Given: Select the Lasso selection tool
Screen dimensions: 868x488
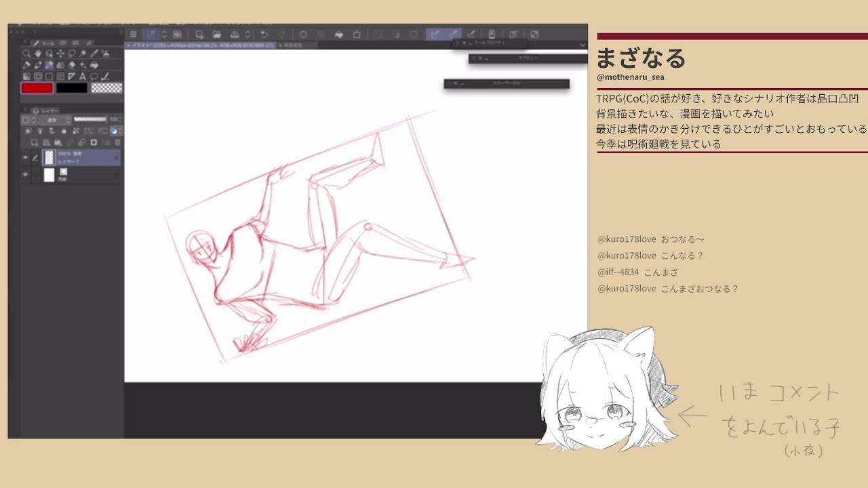Looking at the screenshot, I should 71,54.
